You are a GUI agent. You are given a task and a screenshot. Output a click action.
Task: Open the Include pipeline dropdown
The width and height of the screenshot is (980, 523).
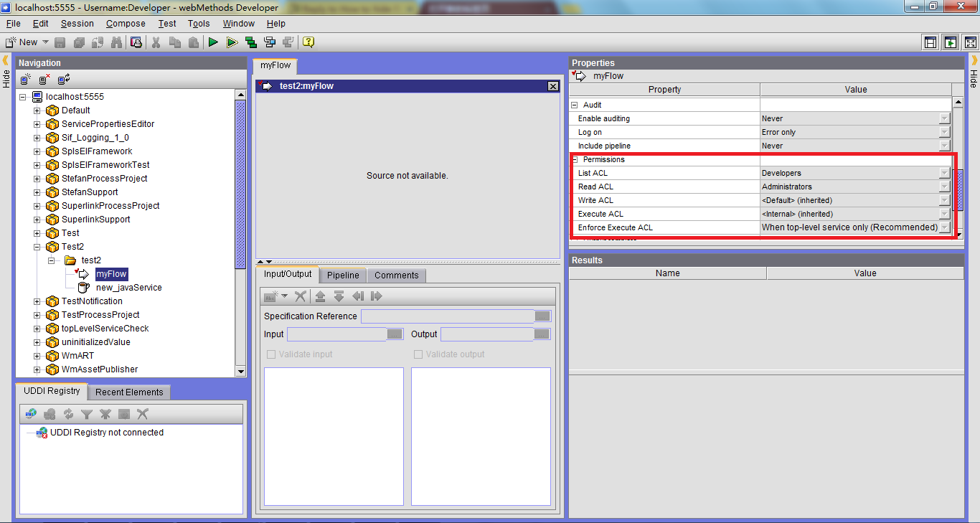point(945,146)
